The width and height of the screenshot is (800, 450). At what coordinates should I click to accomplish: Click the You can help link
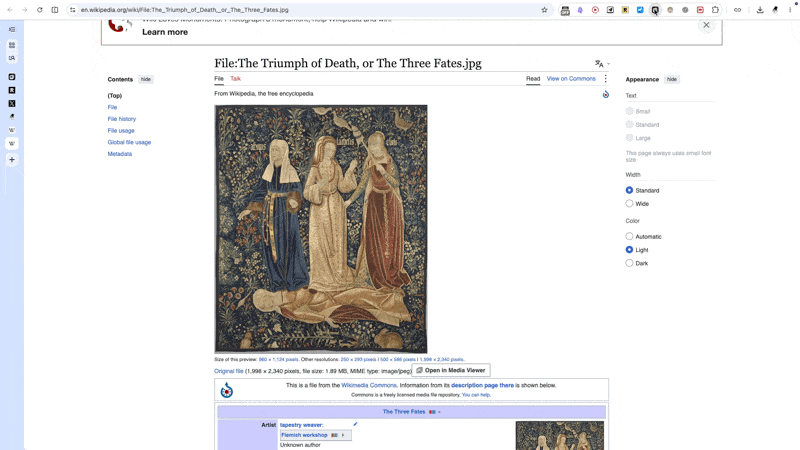[476, 395]
